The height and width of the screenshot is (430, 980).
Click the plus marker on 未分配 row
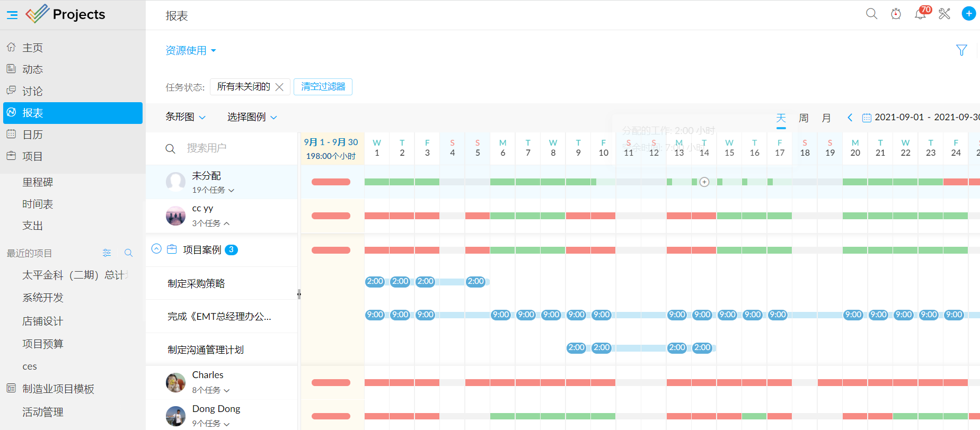point(704,182)
